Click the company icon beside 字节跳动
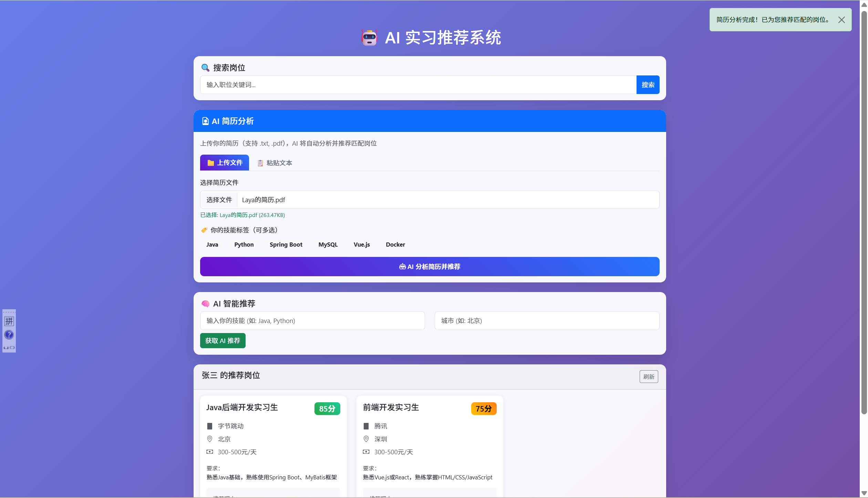868x498 pixels. click(x=209, y=426)
